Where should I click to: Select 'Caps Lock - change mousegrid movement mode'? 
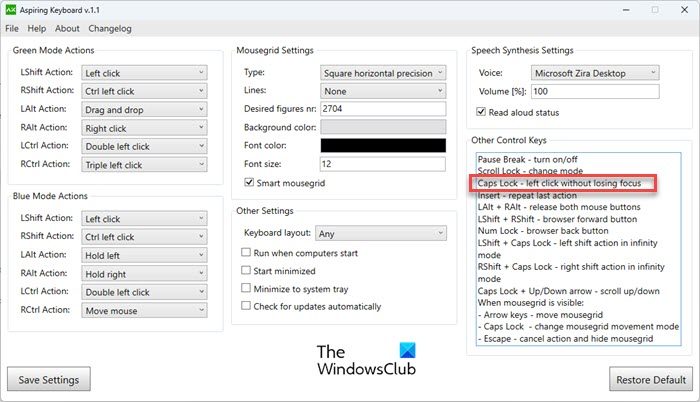(578, 327)
